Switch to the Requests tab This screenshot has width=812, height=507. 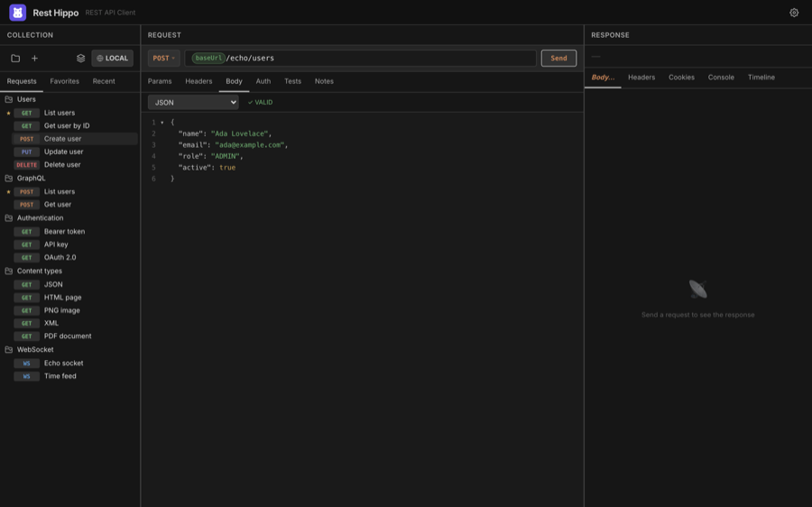point(22,81)
